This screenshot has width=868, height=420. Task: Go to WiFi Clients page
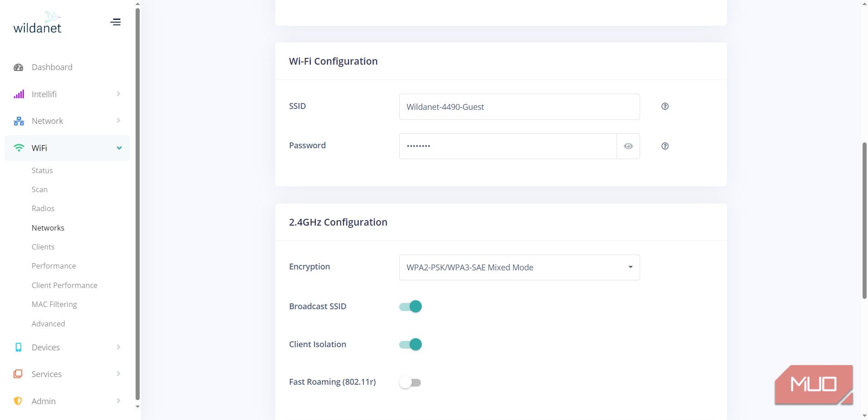click(x=43, y=247)
